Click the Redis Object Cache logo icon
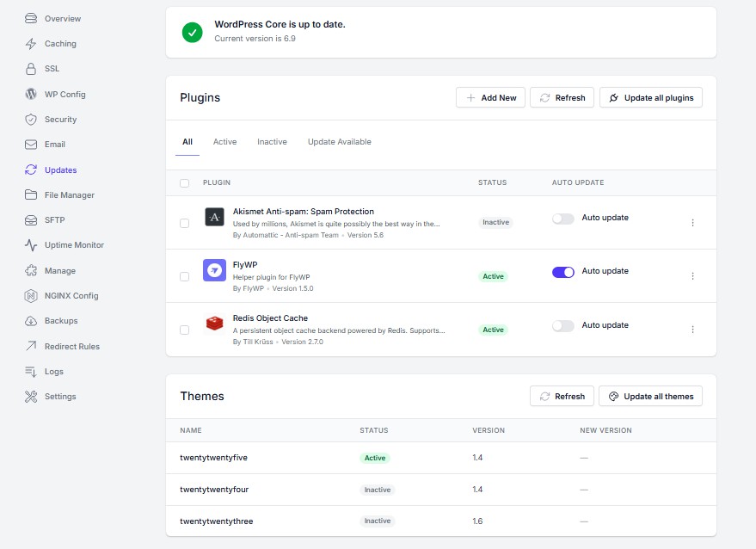The height and width of the screenshot is (549, 756). point(214,324)
